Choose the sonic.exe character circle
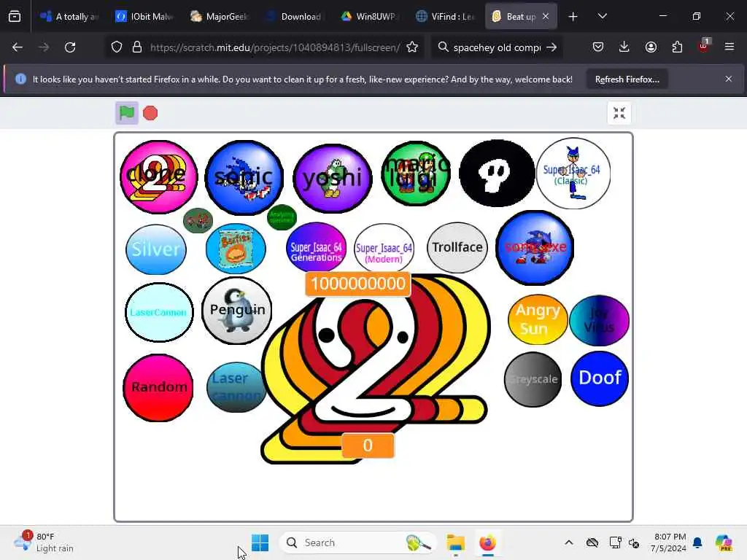 tap(535, 248)
